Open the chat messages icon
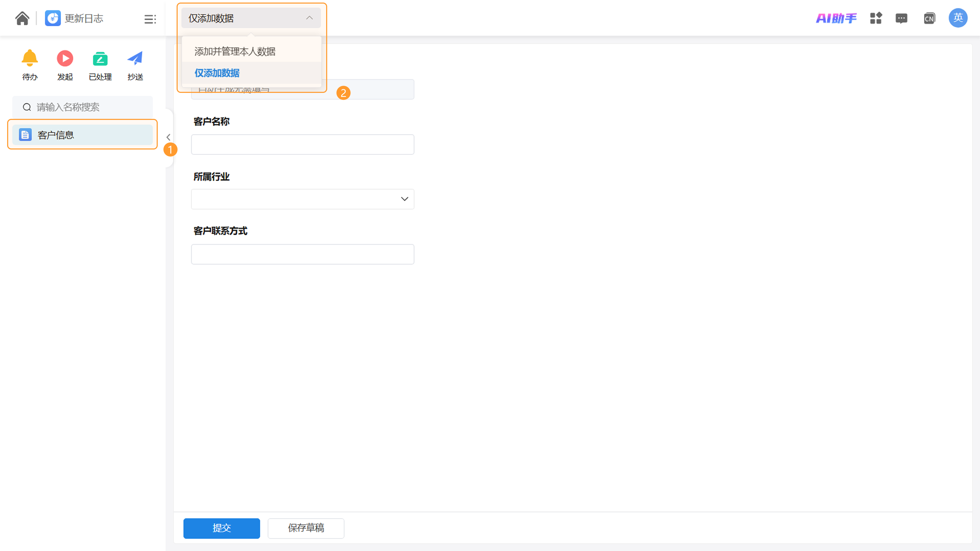This screenshot has height=551, width=980. tap(901, 18)
